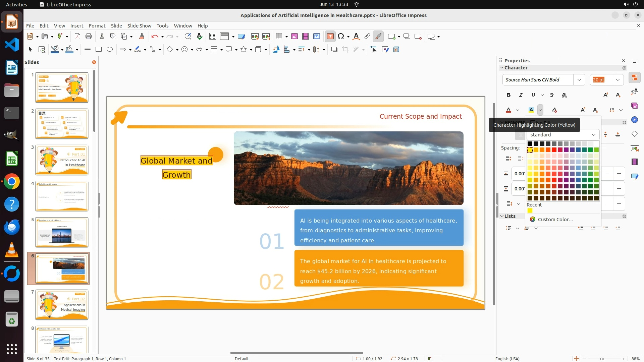Image resolution: width=644 pixels, height=362 pixels.
Task: Click the Insert Table toolbar icon
Action: coord(279,37)
